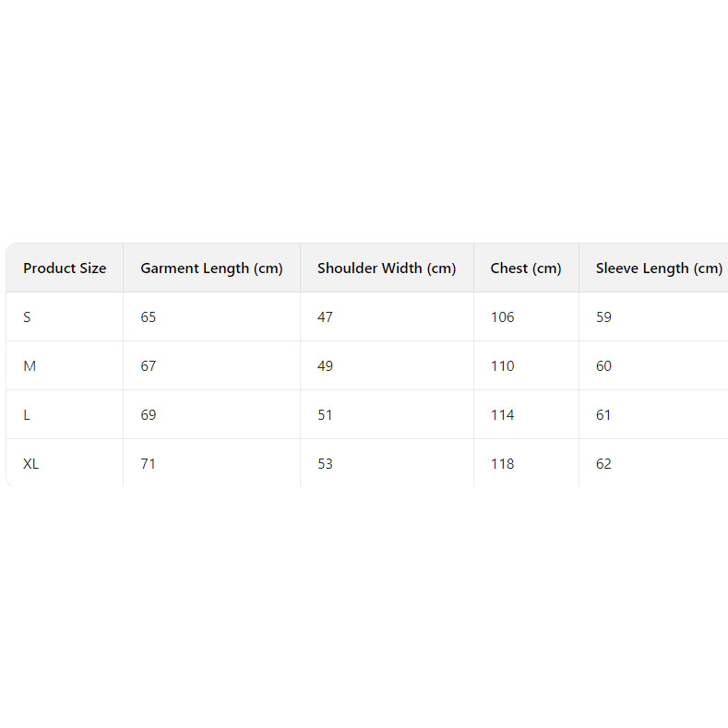Click chest measurement 106

click(x=503, y=317)
